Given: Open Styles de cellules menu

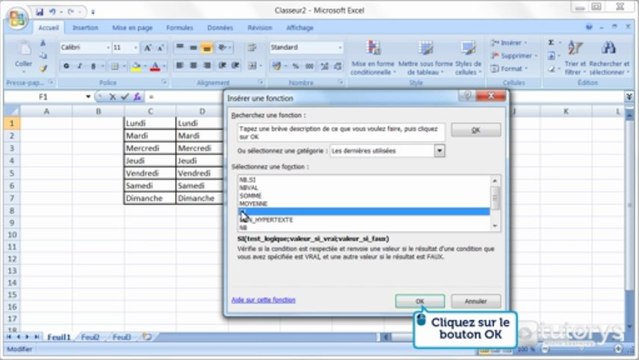Looking at the screenshot, I should [468, 57].
